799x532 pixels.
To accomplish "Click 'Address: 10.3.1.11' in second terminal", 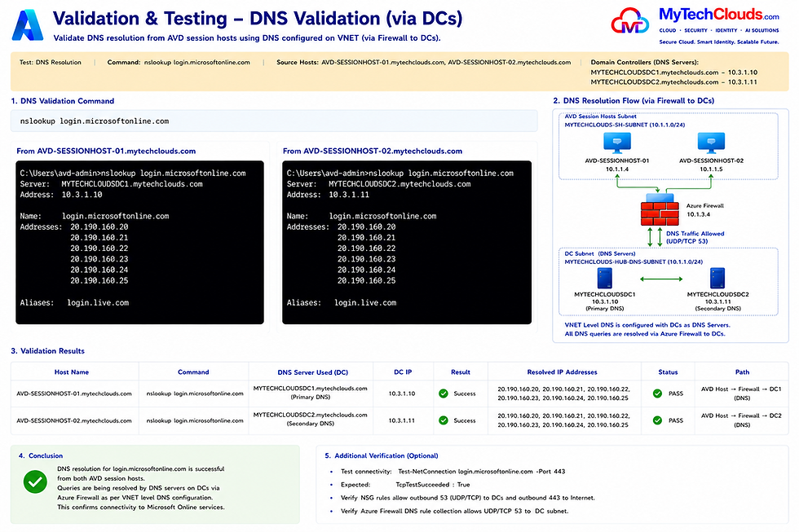I will (328, 195).
